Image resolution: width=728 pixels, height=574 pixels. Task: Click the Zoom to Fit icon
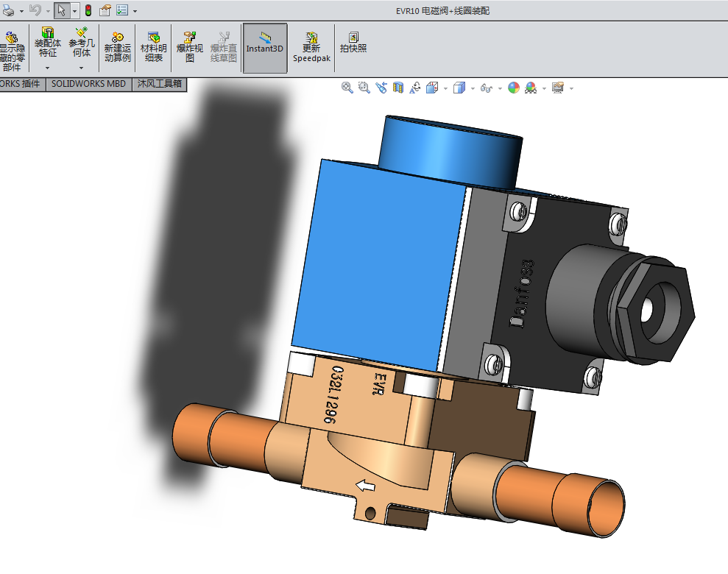coord(347,88)
